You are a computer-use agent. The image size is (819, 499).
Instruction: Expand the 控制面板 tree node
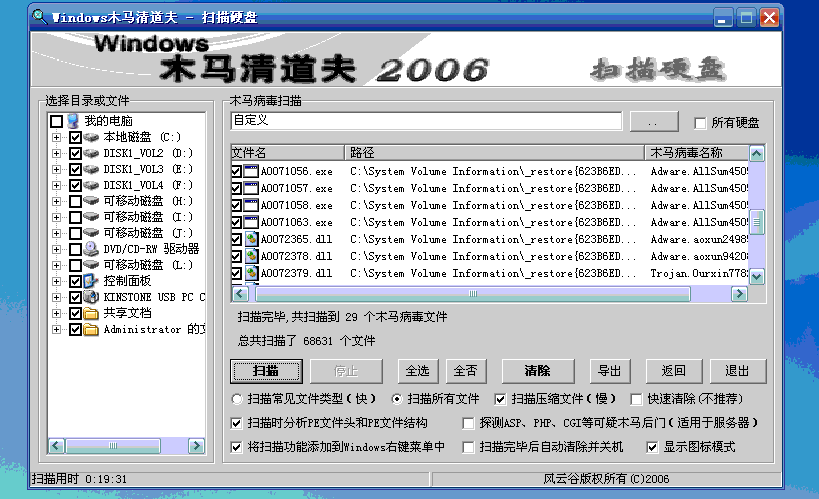coord(56,281)
